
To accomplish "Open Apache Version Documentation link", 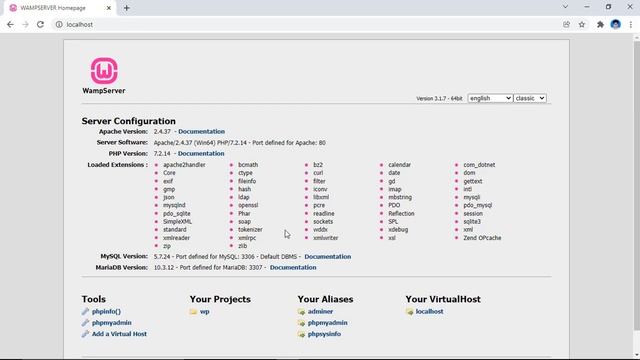I will click(x=202, y=131).
